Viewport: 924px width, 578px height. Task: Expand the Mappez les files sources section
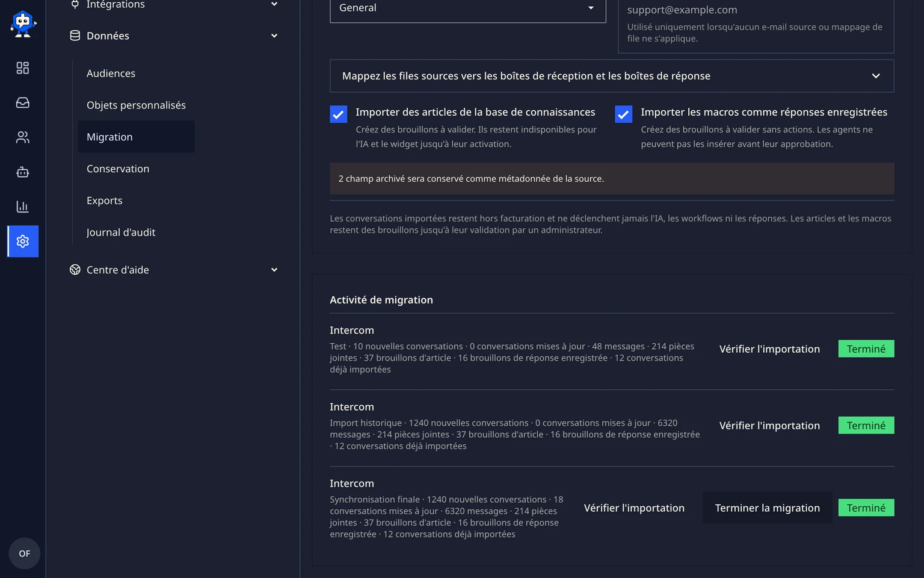coord(612,76)
